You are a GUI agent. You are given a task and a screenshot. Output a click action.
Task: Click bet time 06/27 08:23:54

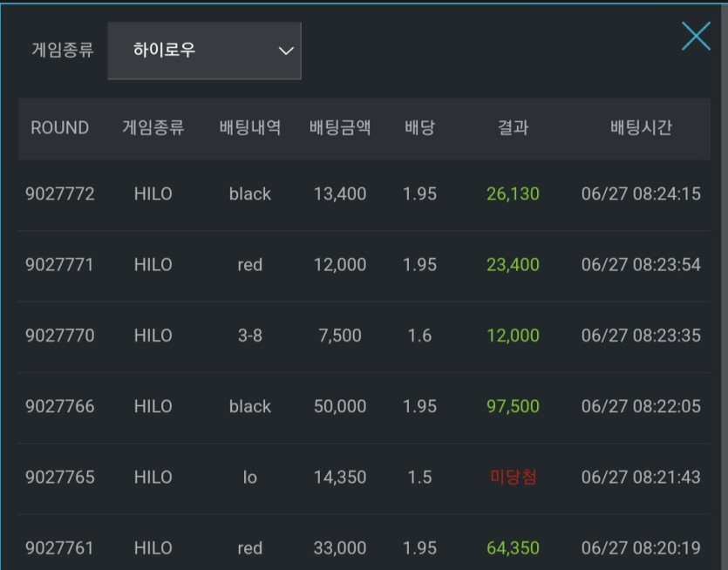[x=641, y=265]
